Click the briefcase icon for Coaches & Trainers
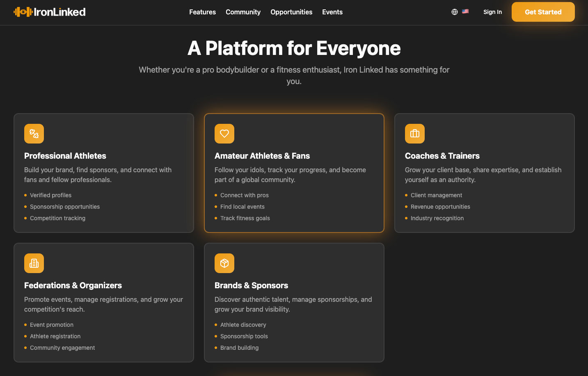588x376 pixels. click(415, 134)
